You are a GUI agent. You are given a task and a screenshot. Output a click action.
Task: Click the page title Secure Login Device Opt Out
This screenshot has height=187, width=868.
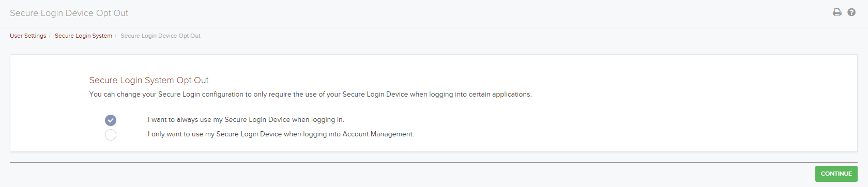(x=69, y=13)
